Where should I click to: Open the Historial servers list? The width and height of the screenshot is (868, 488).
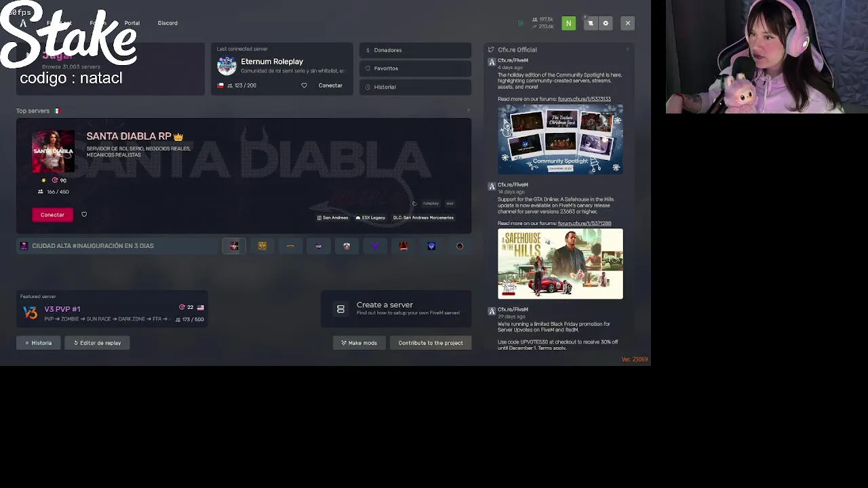tap(415, 87)
